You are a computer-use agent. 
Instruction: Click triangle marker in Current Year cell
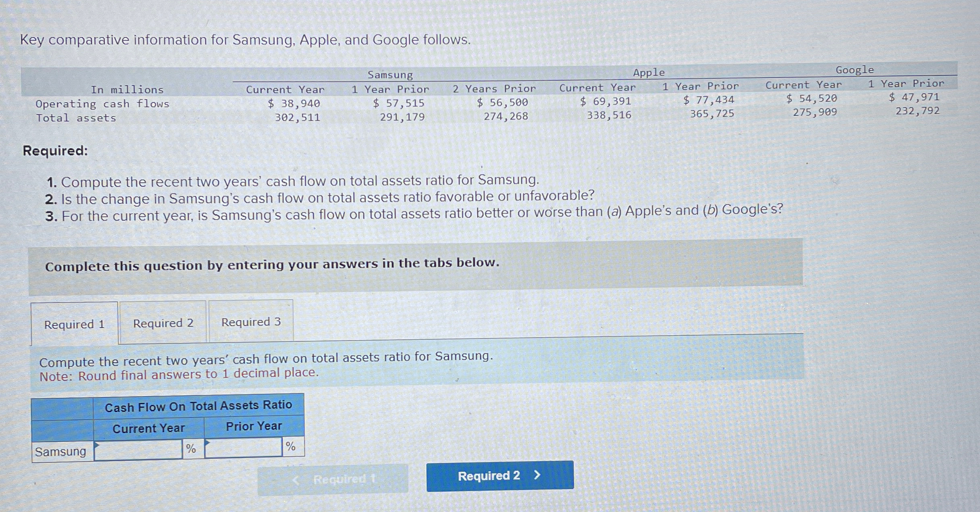coord(97,445)
